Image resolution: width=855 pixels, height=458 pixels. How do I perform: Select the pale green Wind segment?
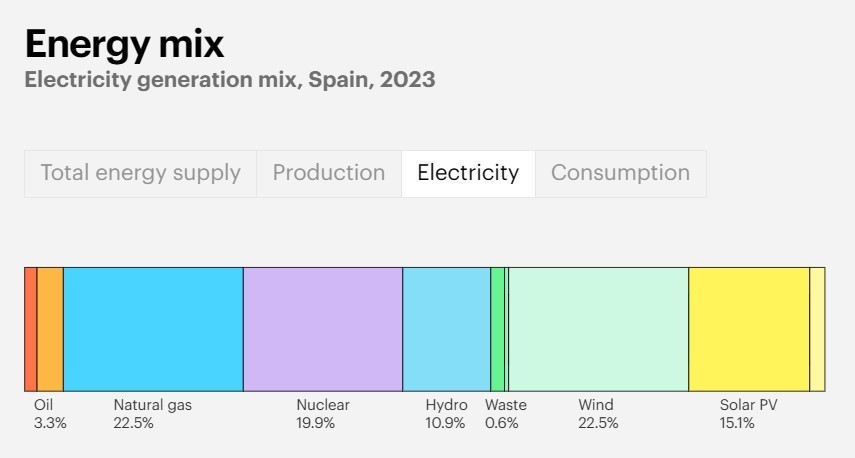(x=599, y=329)
